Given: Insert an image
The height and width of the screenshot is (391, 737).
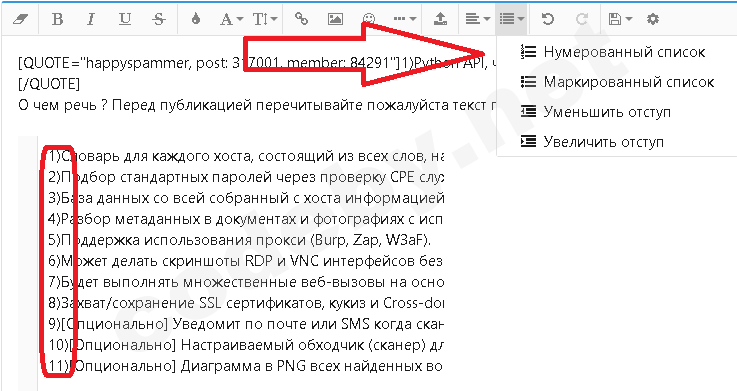Looking at the screenshot, I should (335, 19).
